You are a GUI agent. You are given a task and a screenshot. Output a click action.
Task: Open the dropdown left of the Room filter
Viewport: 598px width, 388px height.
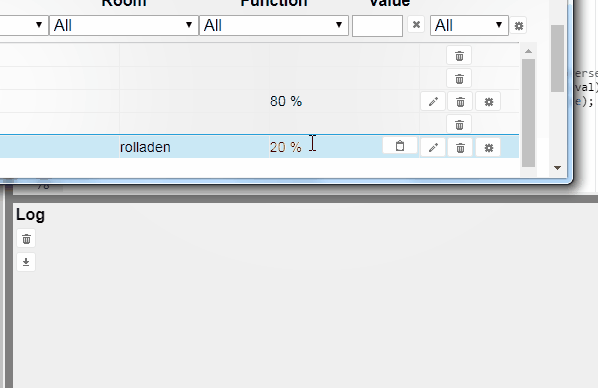click(x=24, y=26)
